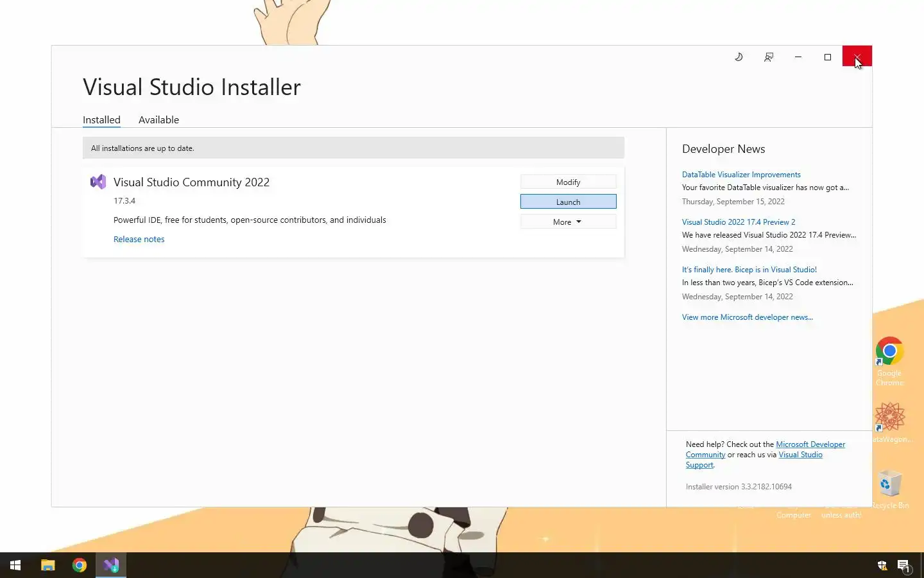
Task: Open the Windows Start menu
Action: pyautogui.click(x=15, y=565)
